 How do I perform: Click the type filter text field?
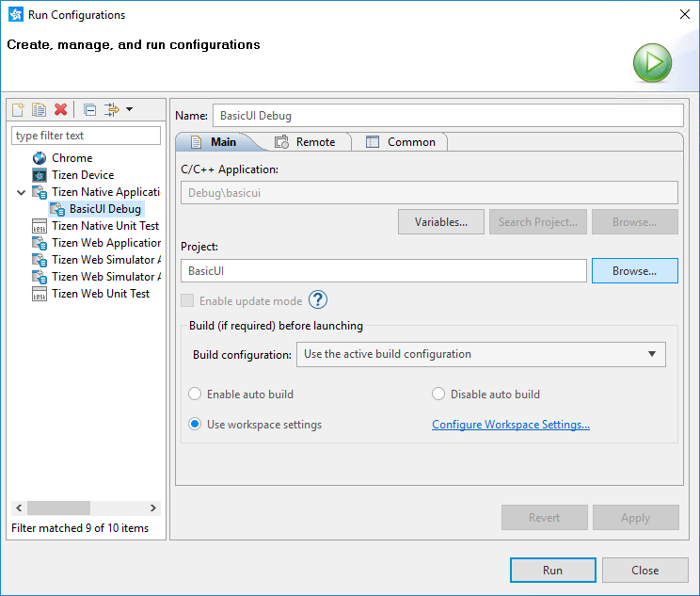(87, 136)
